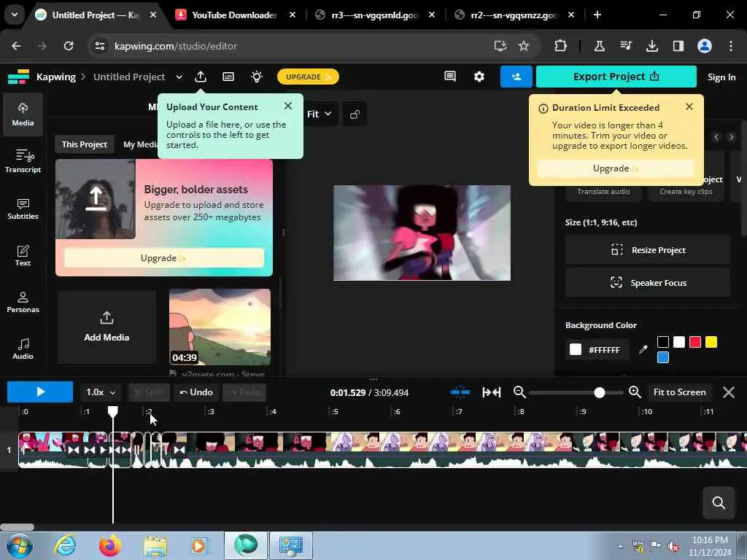Click Fit to Screen
The width and height of the screenshot is (747, 560).
(679, 392)
